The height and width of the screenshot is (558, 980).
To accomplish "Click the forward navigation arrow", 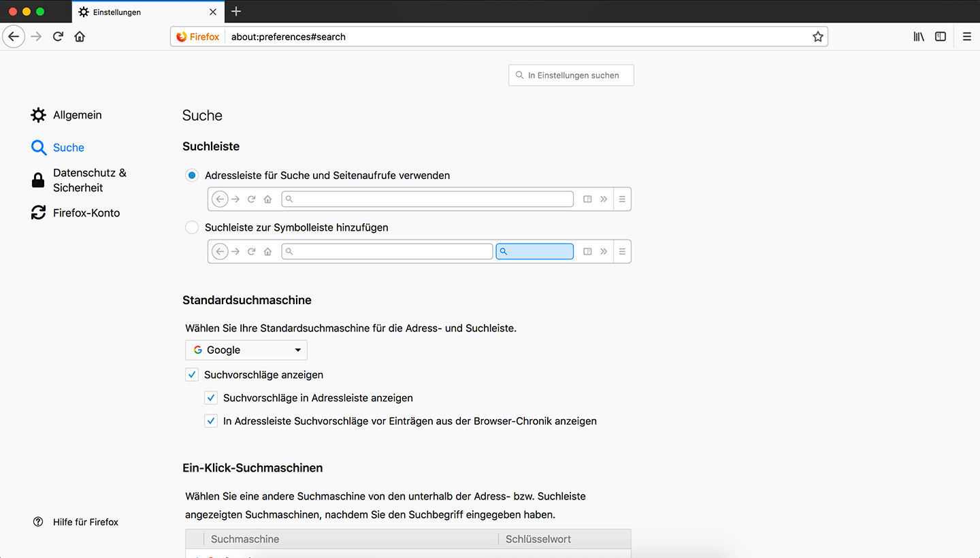I will click(x=37, y=37).
